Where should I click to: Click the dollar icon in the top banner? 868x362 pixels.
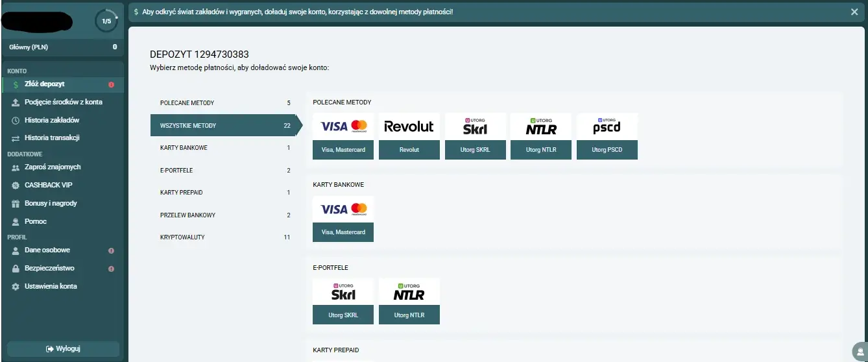point(136,12)
